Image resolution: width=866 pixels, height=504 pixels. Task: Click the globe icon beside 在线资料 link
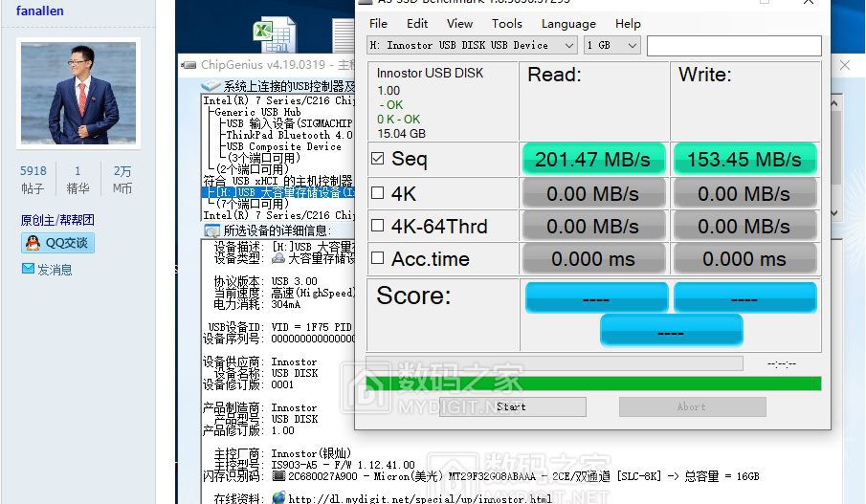point(278,498)
